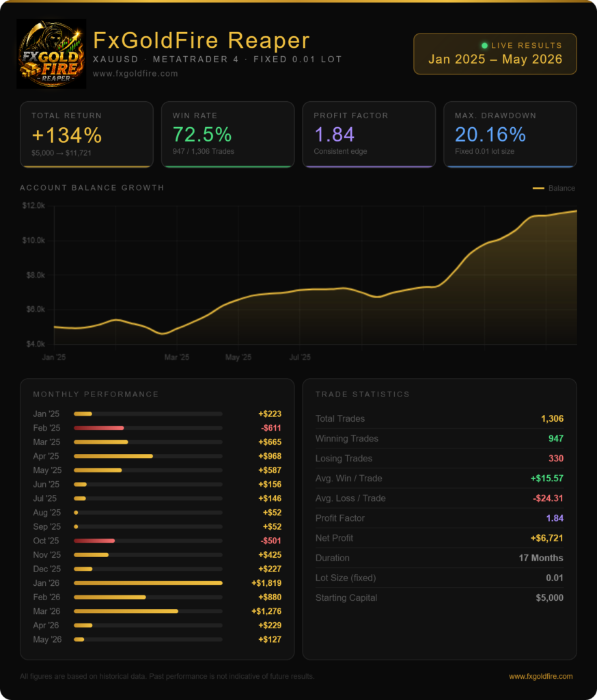Click the Jul '25 chart axis label
The height and width of the screenshot is (700, 597).
click(300, 357)
